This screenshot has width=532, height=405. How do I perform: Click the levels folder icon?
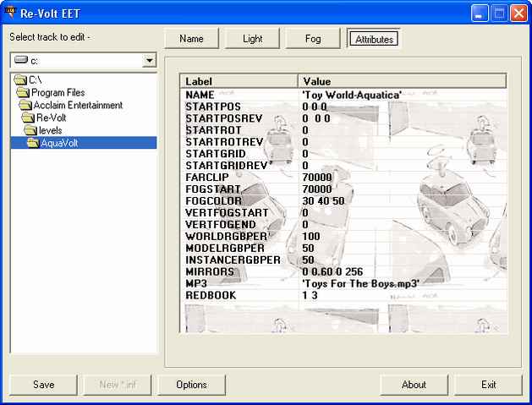click(x=30, y=130)
